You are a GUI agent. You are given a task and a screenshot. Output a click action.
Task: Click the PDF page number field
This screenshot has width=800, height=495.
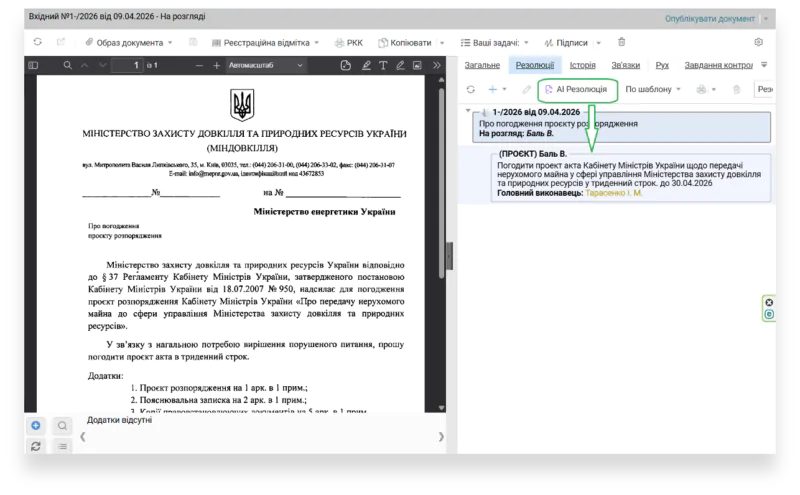(128, 65)
